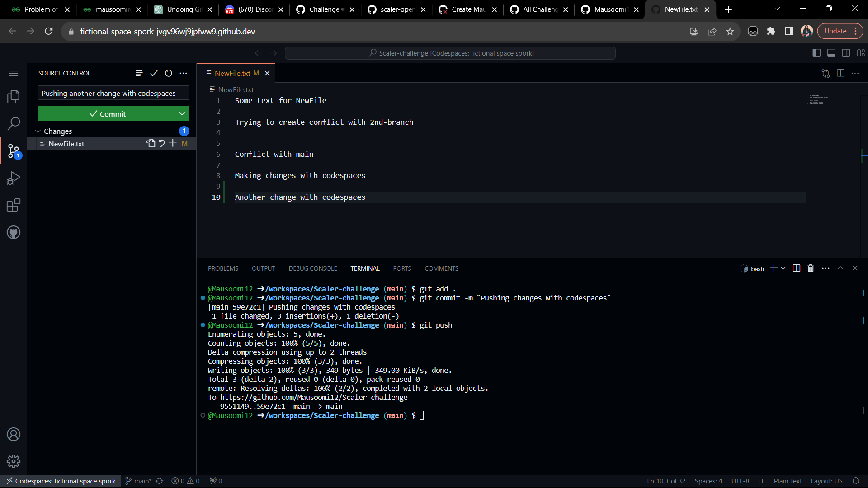Screen dimensions: 868x488
Task: Click the Refresh icon in Source Control header
Action: 168,73
